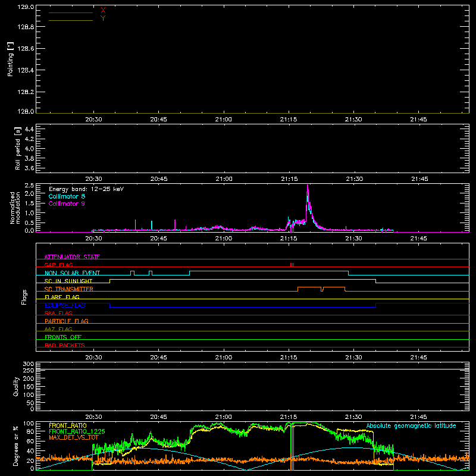Viewport: 476px width, 476px height.
Task: Click the Collimator 9 legend label
Action: click(x=67, y=203)
